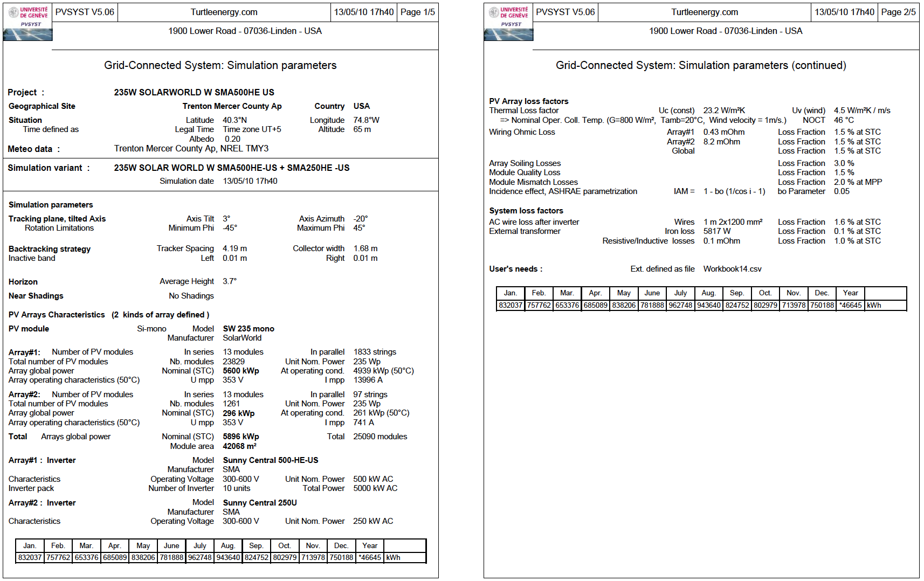Click Uc (const) value '23.2 W/m²K'

click(724, 110)
